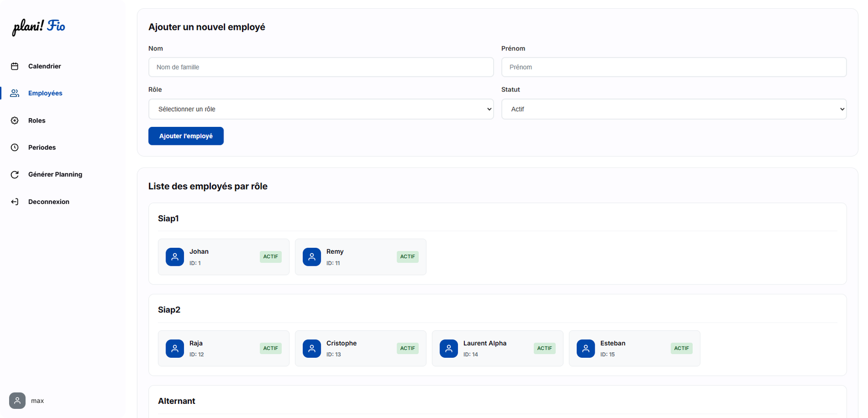Click Esteban's blue avatar icon
Screen dimensions: 868x418
(585, 349)
